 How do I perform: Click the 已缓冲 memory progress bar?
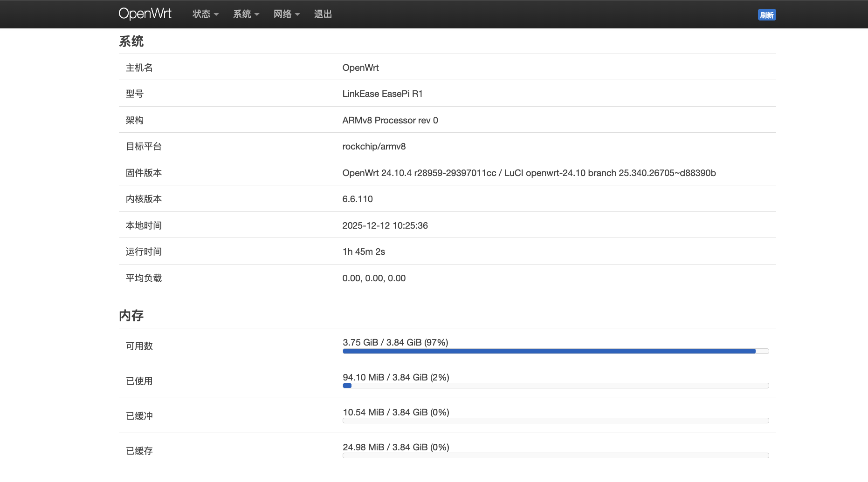pyautogui.click(x=556, y=421)
